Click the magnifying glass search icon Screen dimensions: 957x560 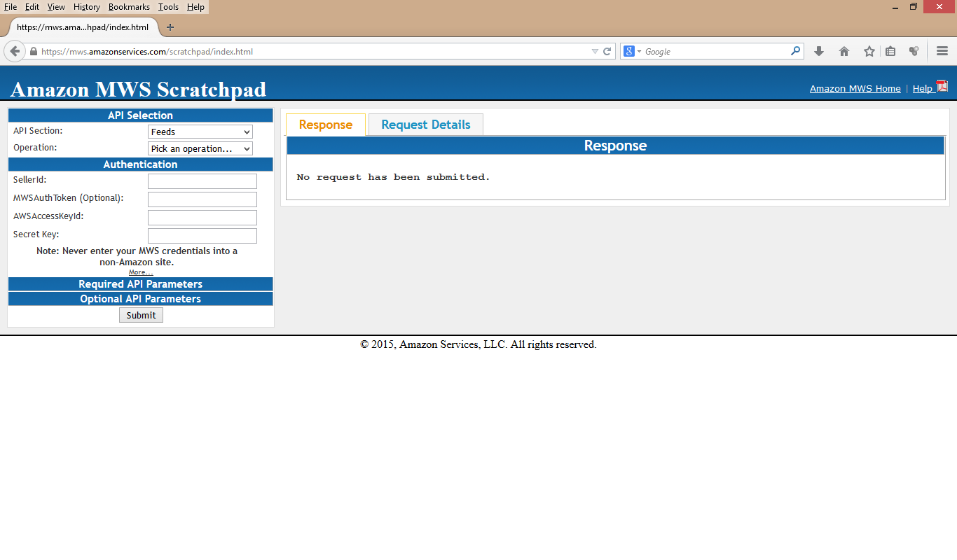[x=795, y=51]
